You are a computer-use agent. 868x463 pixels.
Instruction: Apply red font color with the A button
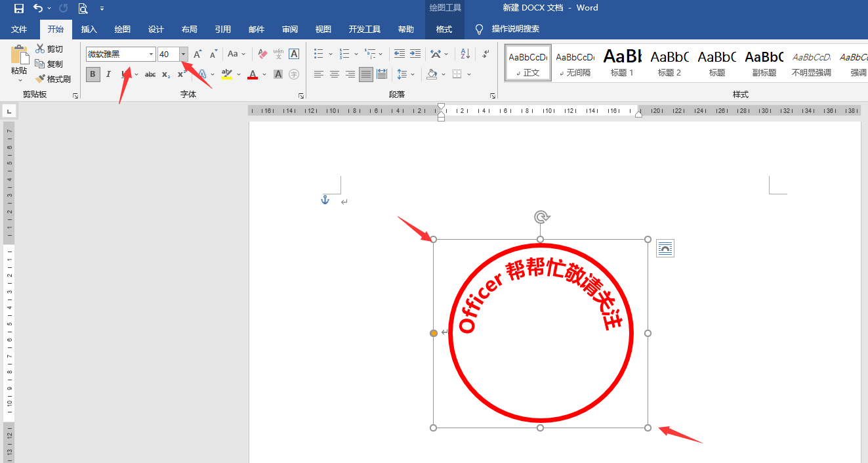pos(253,74)
